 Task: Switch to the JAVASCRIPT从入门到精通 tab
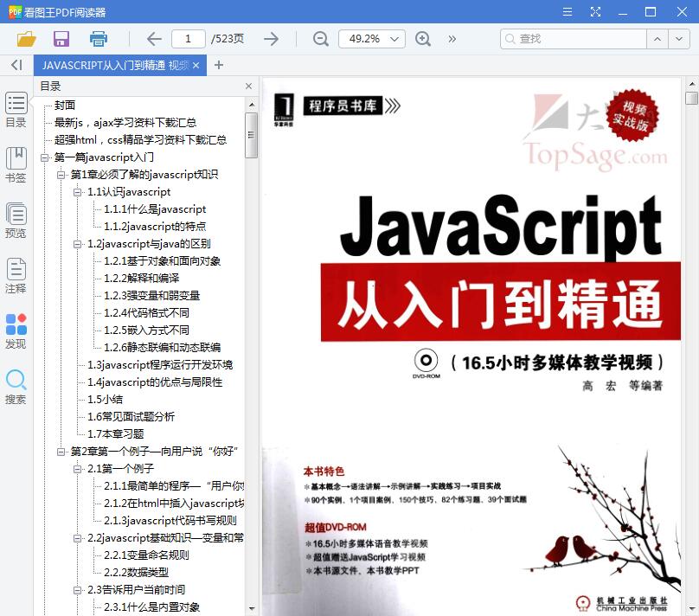coord(115,66)
